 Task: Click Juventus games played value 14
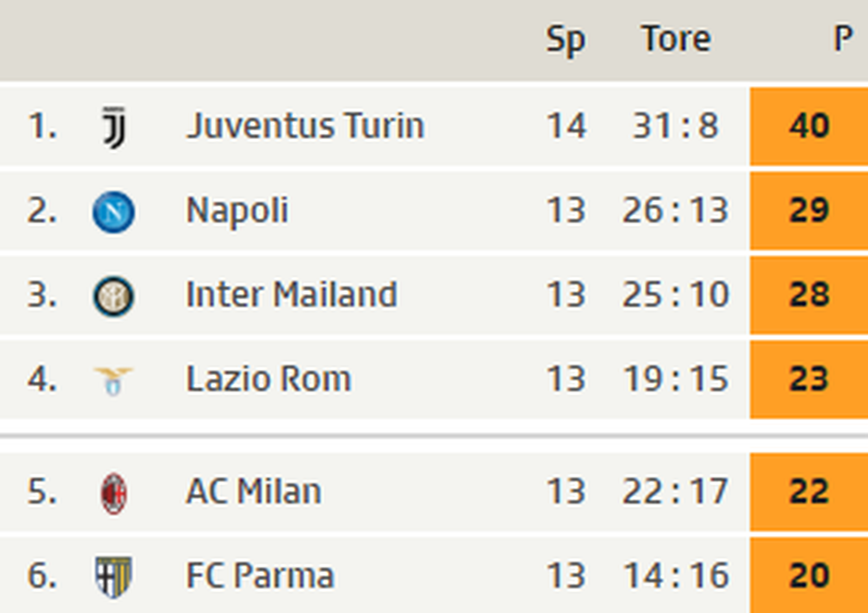coord(566,126)
